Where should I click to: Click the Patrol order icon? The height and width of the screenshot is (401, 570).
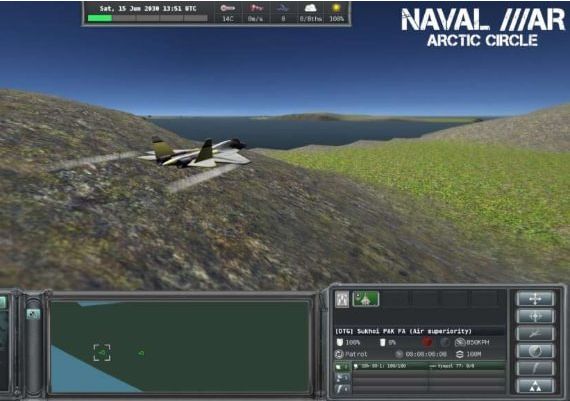(x=339, y=354)
